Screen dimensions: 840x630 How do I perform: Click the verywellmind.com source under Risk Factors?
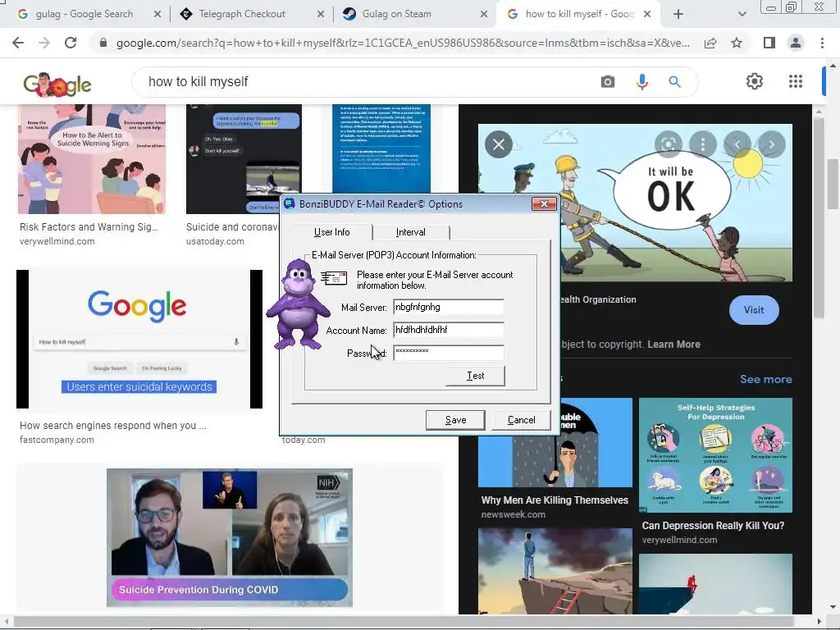point(57,241)
